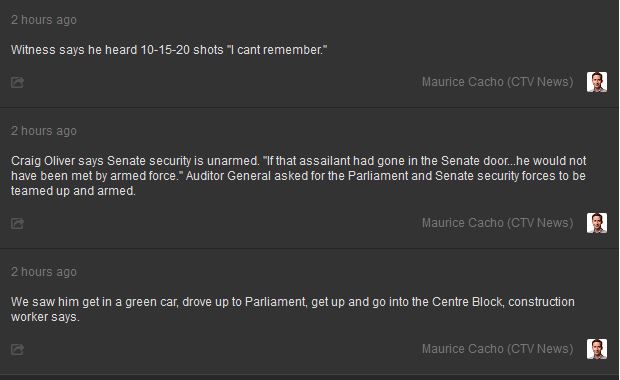Click 'worker says.' line in third post
The image size is (620, 380).
click(x=45, y=317)
